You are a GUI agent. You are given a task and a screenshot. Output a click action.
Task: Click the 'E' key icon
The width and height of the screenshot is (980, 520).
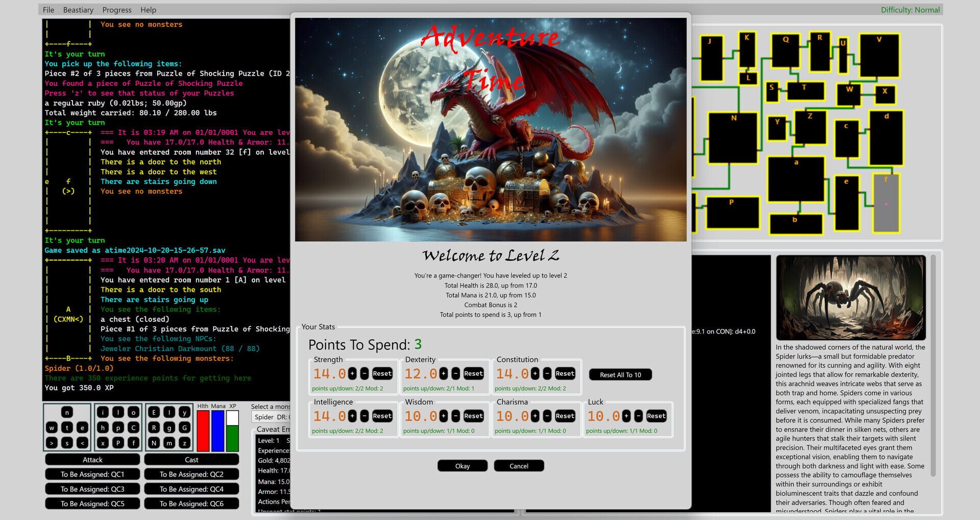(154, 412)
